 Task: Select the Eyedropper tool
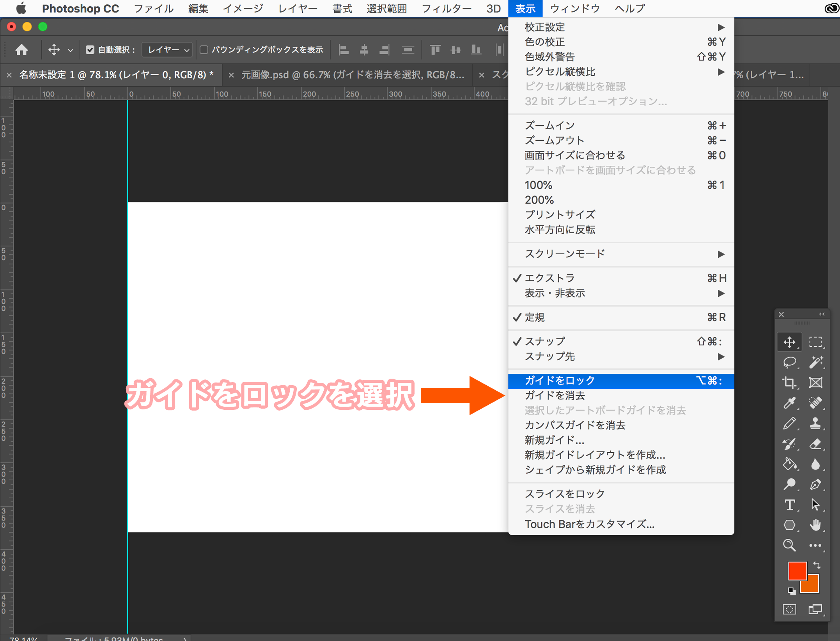789,403
